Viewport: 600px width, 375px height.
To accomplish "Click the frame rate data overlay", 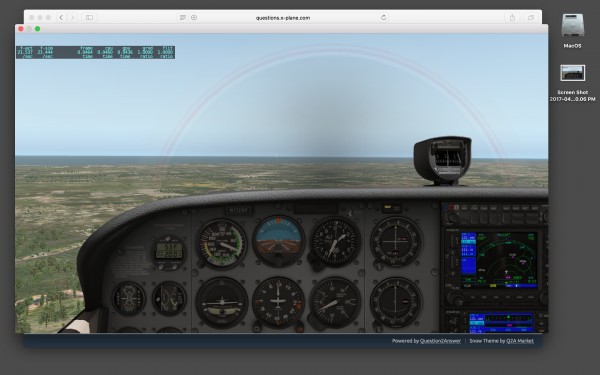I will click(x=95, y=52).
